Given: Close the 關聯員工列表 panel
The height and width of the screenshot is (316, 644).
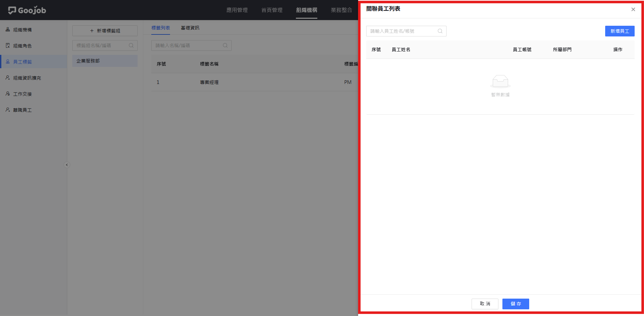Looking at the screenshot, I should point(633,9).
